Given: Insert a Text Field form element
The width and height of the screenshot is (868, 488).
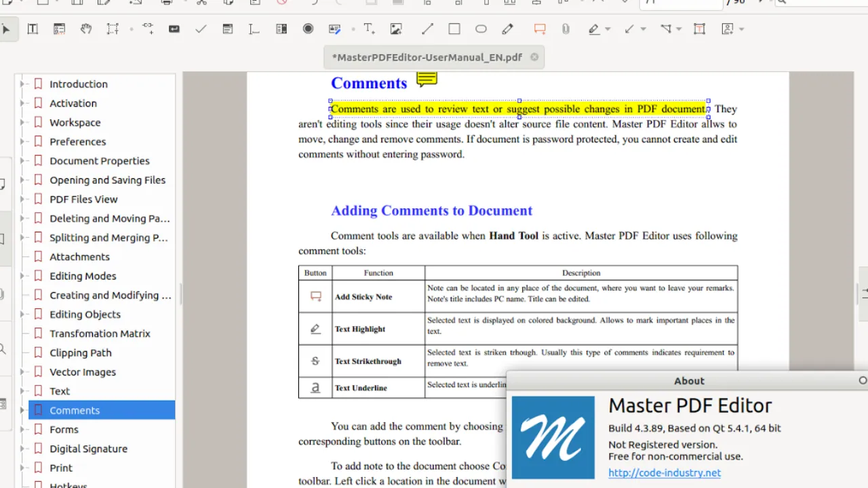Looking at the screenshot, I should tap(254, 29).
